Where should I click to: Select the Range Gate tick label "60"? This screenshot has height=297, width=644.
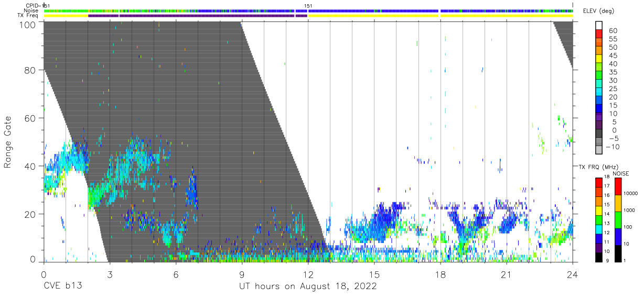coord(30,118)
